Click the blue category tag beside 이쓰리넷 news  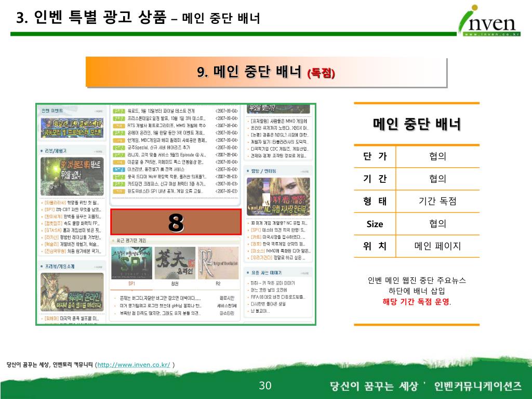(119, 169)
